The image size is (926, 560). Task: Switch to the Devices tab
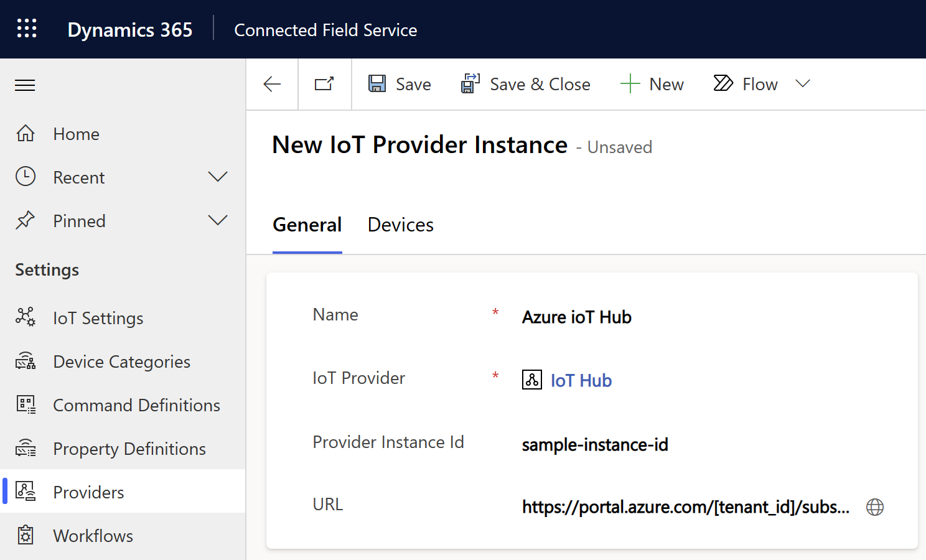(x=400, y=225)
